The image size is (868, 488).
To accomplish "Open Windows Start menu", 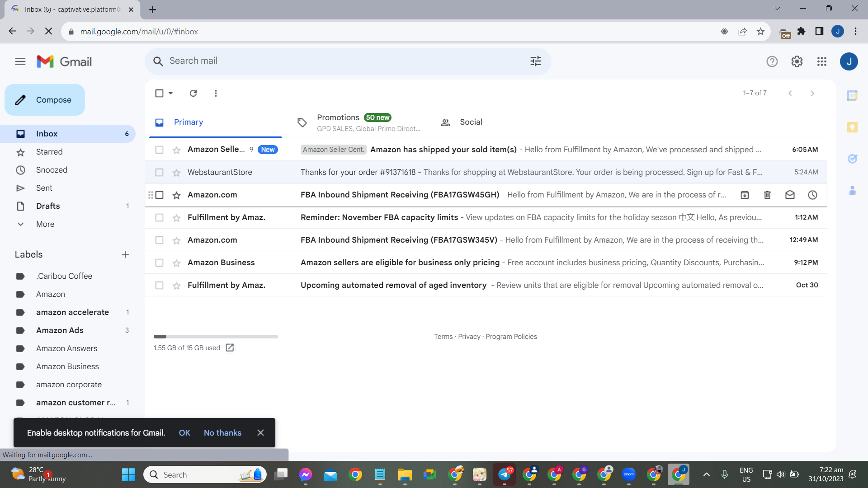I will coord(128,474).
